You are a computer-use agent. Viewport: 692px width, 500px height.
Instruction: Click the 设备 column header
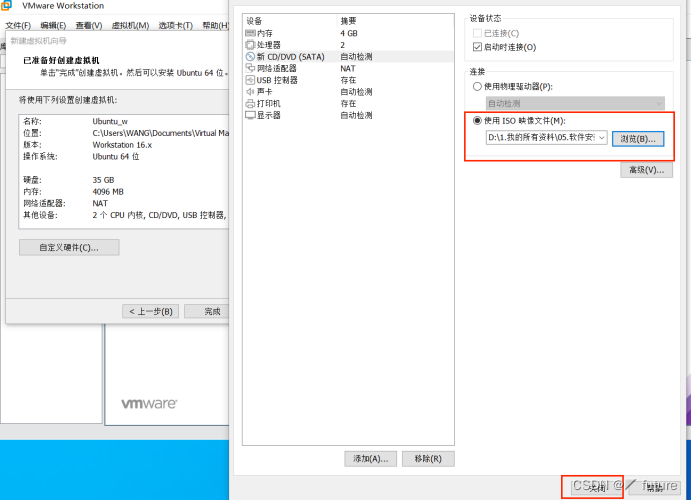[x=290, y=21]
